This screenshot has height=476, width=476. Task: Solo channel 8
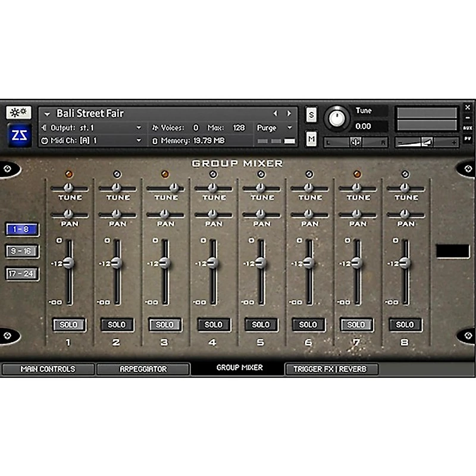[405, 325]
